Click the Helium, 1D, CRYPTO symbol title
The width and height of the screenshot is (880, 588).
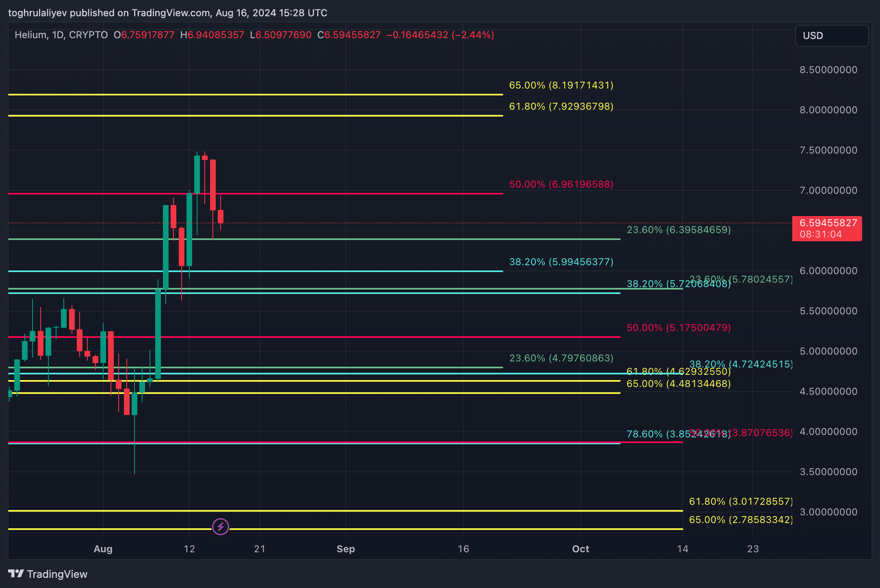tap(61, 35)
